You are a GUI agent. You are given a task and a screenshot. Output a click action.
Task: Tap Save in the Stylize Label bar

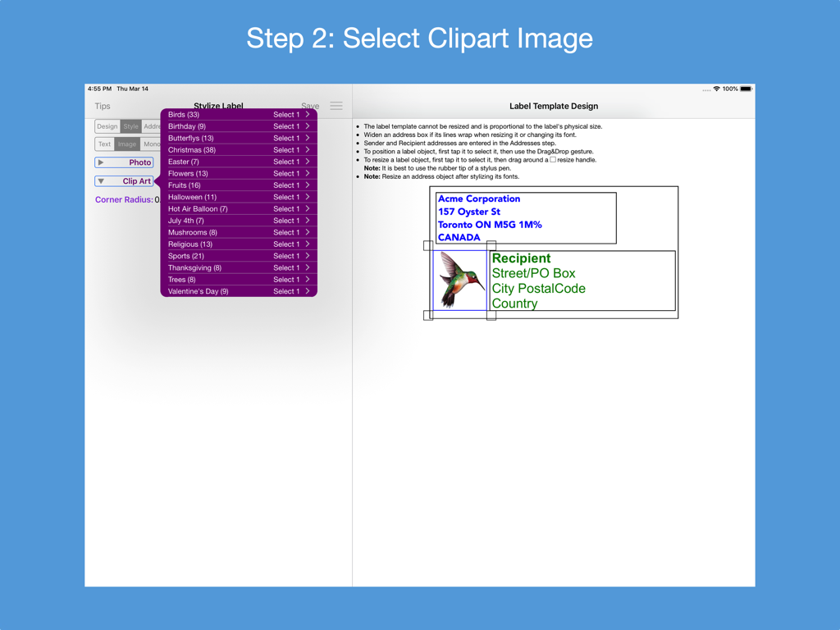pos(310,105)
